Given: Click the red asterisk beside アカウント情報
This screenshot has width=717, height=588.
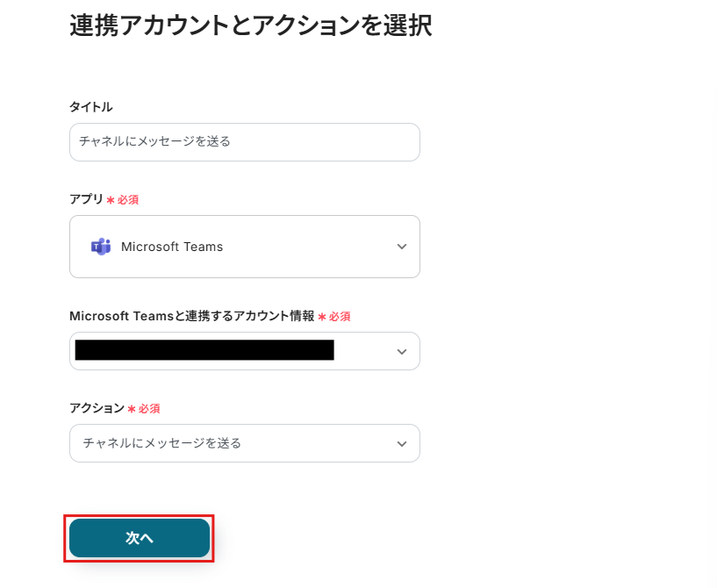Looking at the screenshot, I should pyautogui.click(x=322, y=317).
